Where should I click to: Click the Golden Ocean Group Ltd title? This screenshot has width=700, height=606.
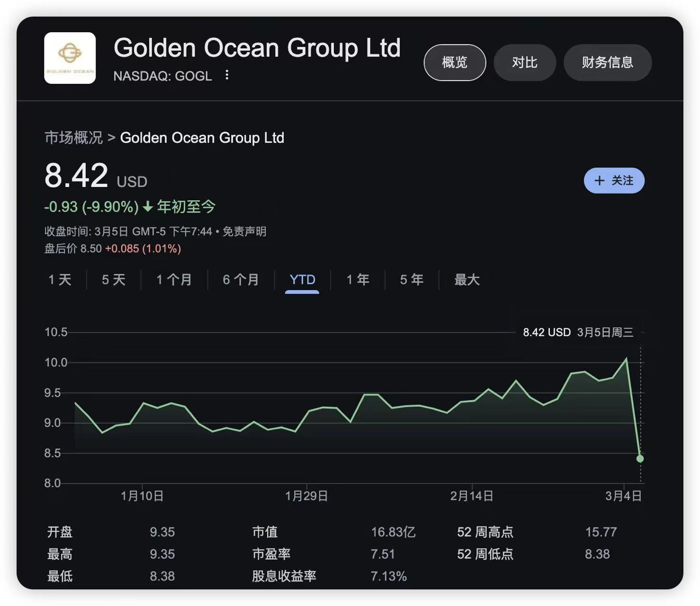pos(257,48)
